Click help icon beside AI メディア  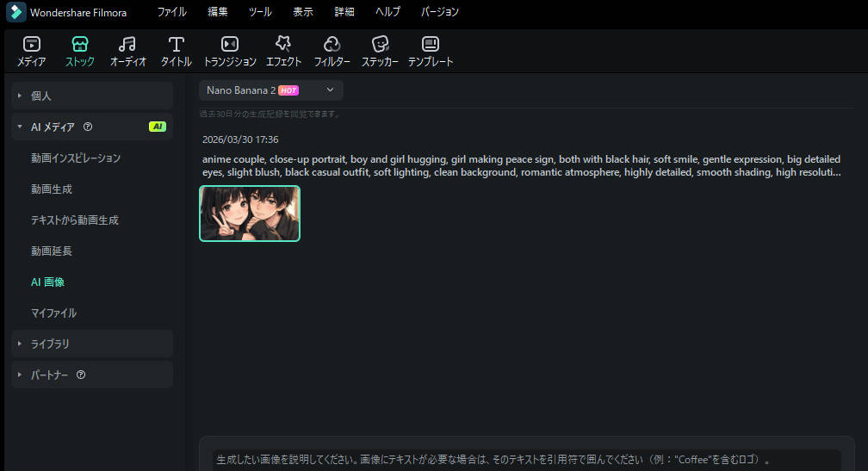pos(88,127)
